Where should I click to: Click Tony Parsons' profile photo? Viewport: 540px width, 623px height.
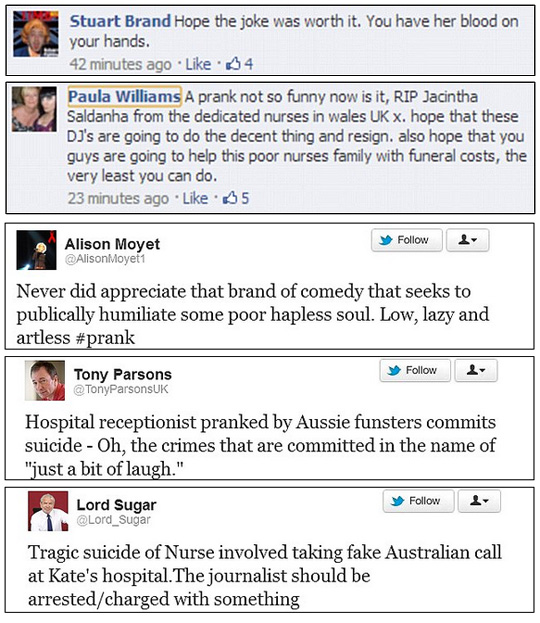coord(45,380)
